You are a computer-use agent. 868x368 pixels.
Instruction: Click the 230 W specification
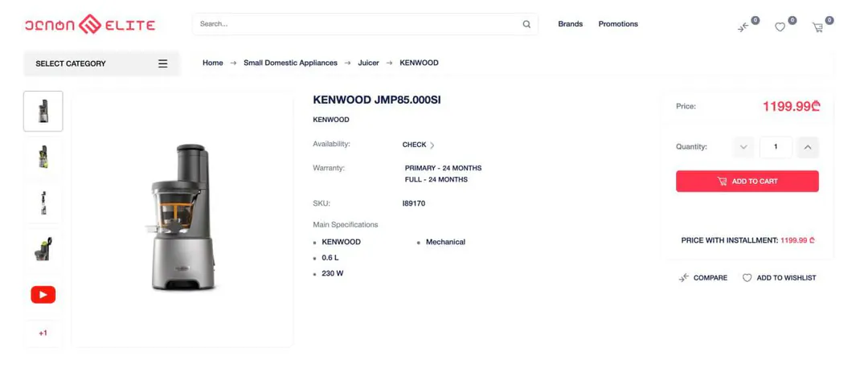[333, 273]
